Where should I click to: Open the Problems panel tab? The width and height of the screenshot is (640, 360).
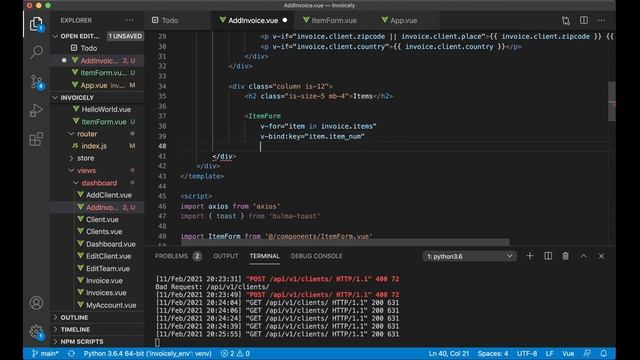178,256
